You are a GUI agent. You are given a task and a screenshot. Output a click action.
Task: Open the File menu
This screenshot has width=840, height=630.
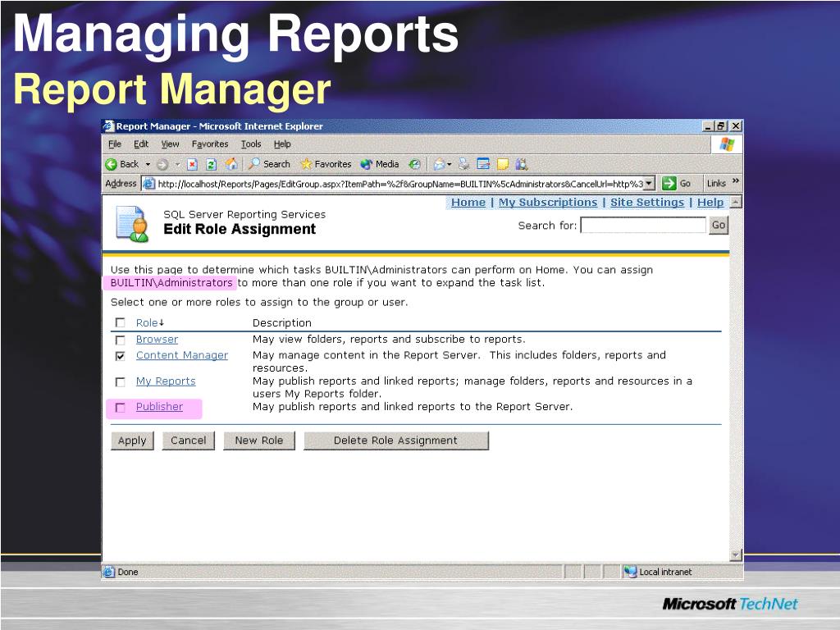pyautogui.click(x=115, y=144)
